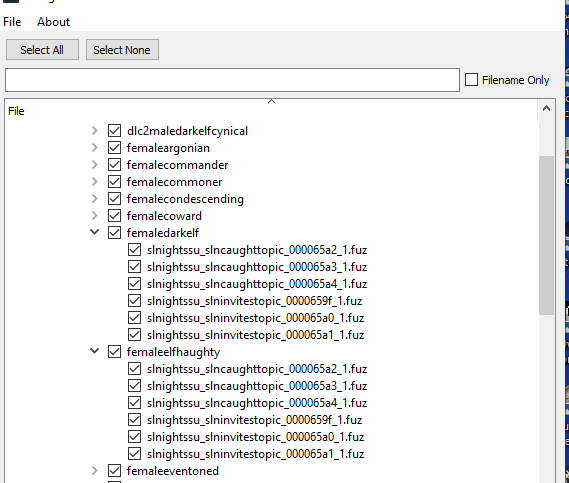Select the femaleargonian row label
Image resolution: width=569 pixels, height=483 pixels.
[168, 148]
